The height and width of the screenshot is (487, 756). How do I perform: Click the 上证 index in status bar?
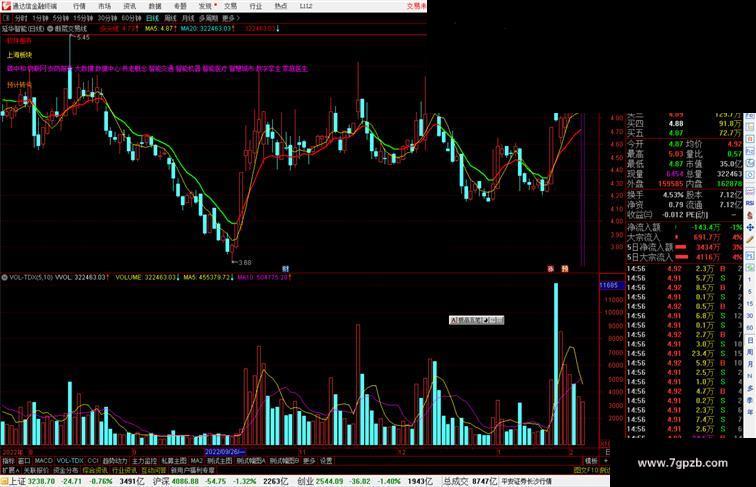click(18, 481)
